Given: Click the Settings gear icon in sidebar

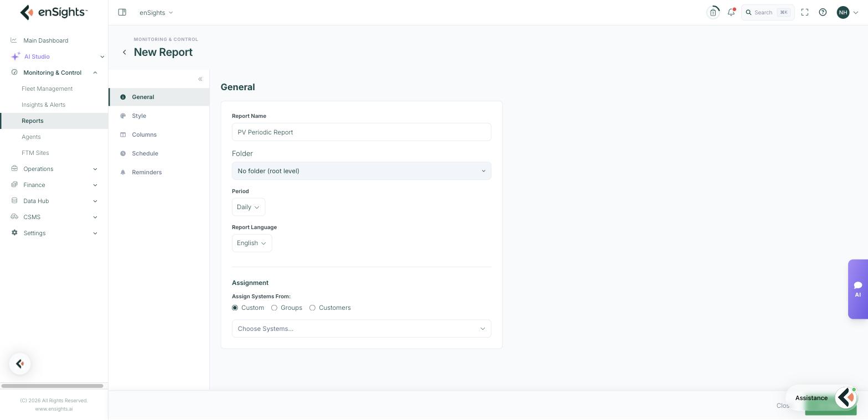Looking at the screenshot, I should point(14,233).
